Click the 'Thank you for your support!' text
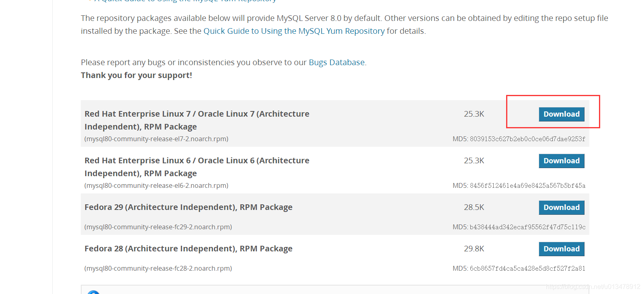644x294 pixels. (136, 75)
